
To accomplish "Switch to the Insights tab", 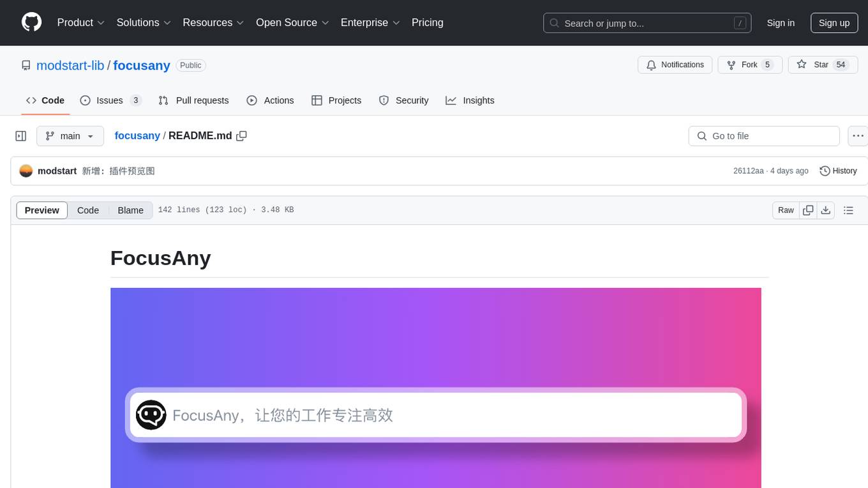I will [470, 100].
